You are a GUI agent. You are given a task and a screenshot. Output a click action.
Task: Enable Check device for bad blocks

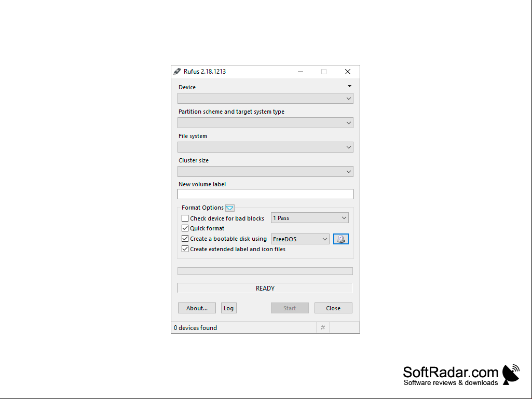point(185,218)
